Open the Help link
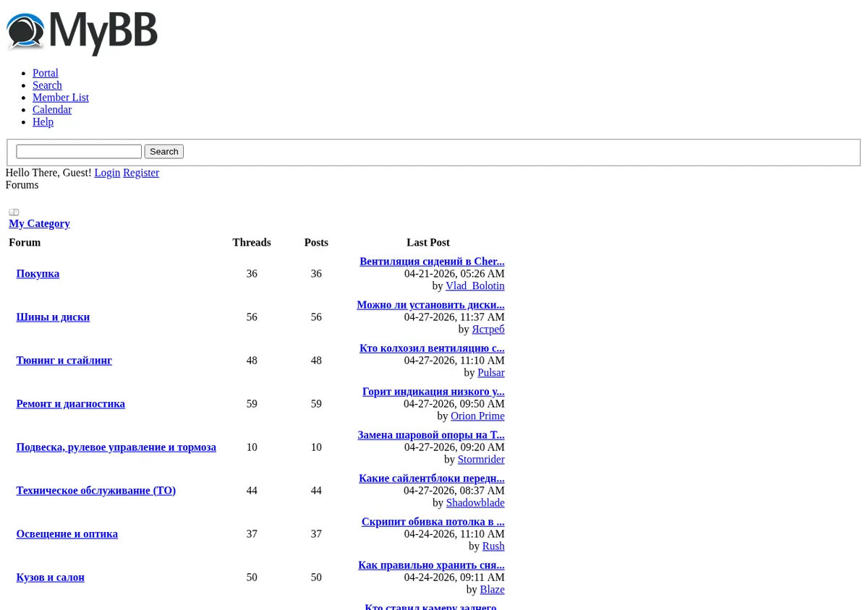This screenshot has height=610, width=868. [x=43, y=122]
